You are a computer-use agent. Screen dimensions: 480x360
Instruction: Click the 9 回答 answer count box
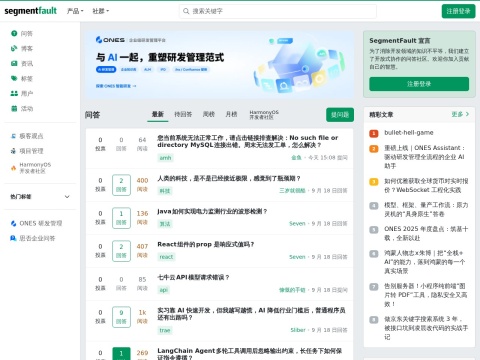121,317
